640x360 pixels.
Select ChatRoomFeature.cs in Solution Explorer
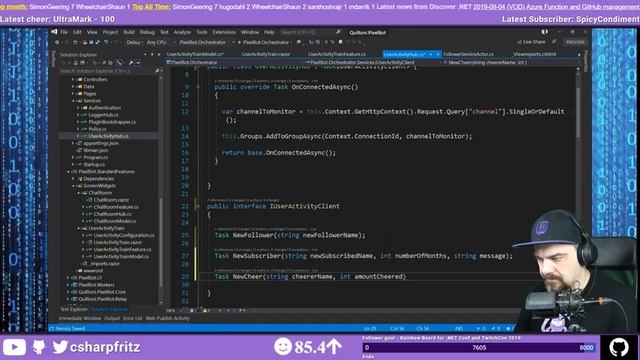116,207
